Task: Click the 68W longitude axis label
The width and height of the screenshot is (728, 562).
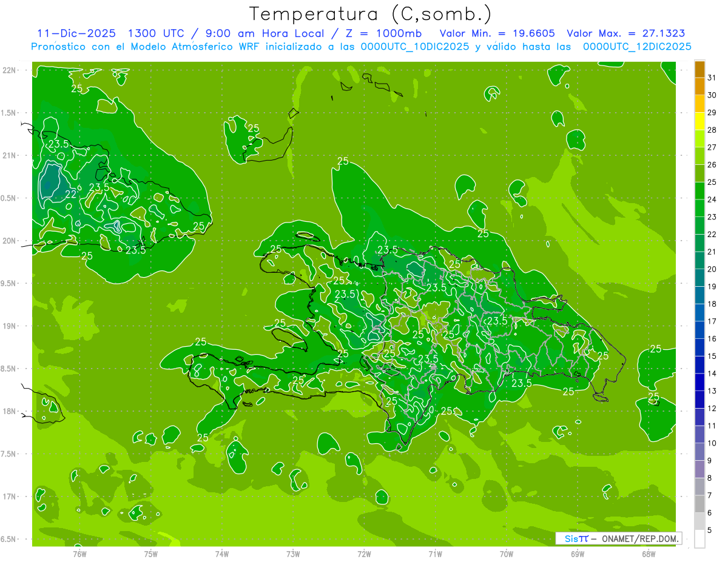Action: pos(649,554)
